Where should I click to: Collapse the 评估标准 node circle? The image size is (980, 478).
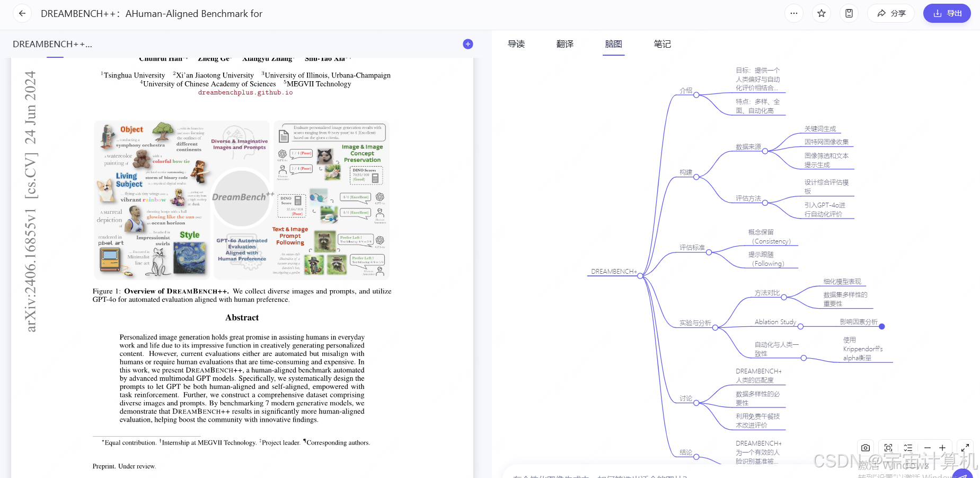click(x=709, y=252)
